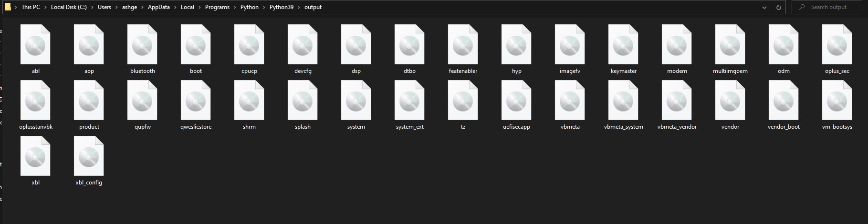Select the oplus_sec file icon

pyautogui.click(x=837, y=45)
